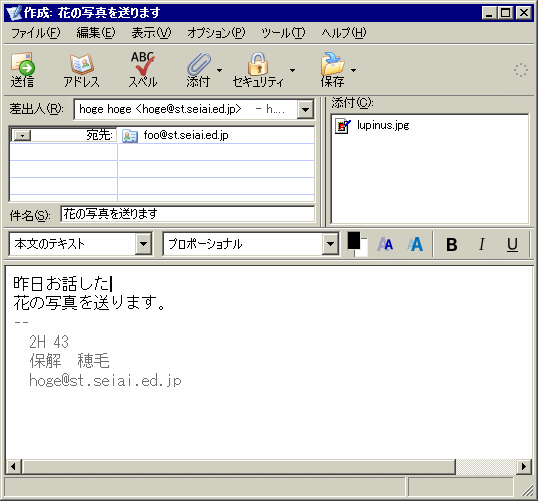
Task: Click the horizontal scrollbar thumb in message body
Action: 239,467
